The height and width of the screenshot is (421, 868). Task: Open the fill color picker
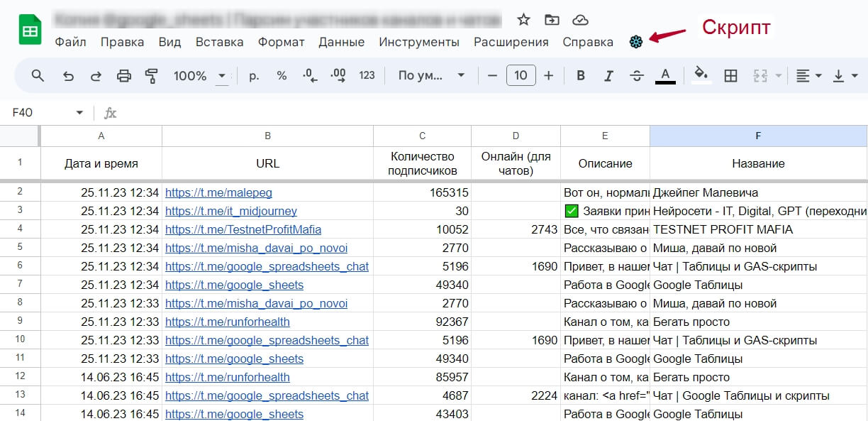(x=701, y=75)
